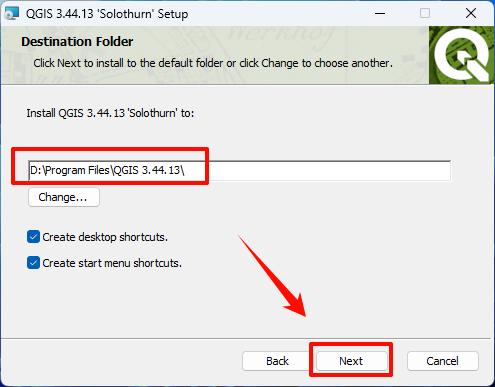Click the 'Destination Folder' heading
The width and height of the screenshot is (495, 387).
point(77,42)
